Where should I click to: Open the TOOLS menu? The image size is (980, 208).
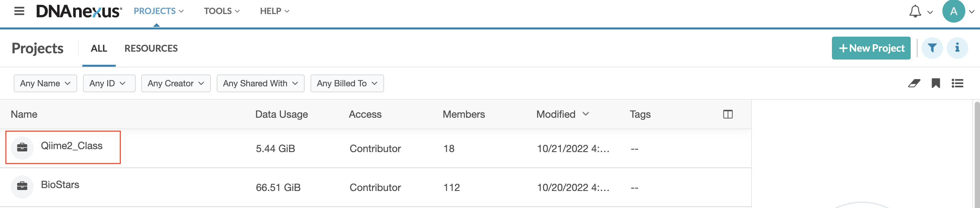221,11
